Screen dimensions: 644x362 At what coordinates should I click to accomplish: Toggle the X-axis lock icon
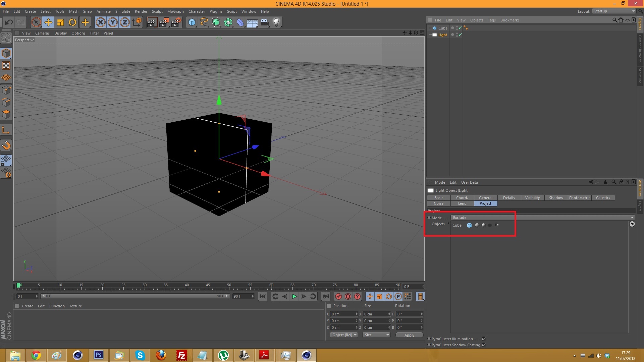[x=100, y=22]
